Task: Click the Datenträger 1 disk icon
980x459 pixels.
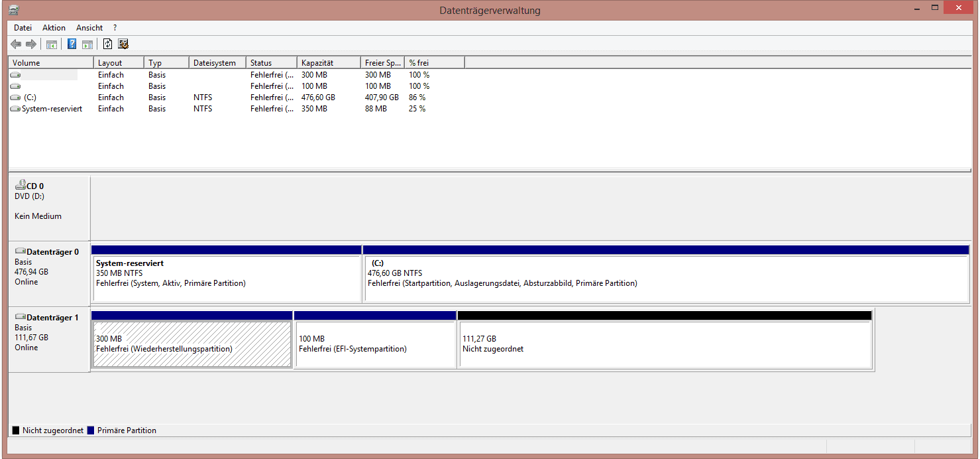Action: coord(20,318)
